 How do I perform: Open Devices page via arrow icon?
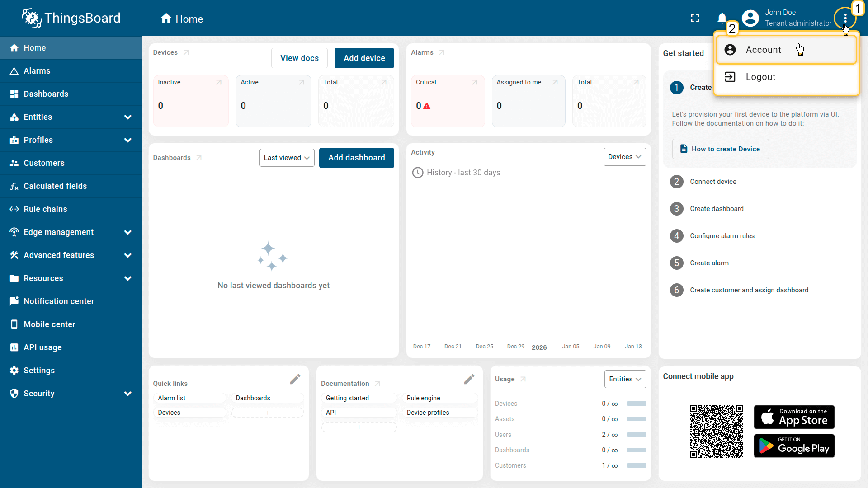(186, 52)
